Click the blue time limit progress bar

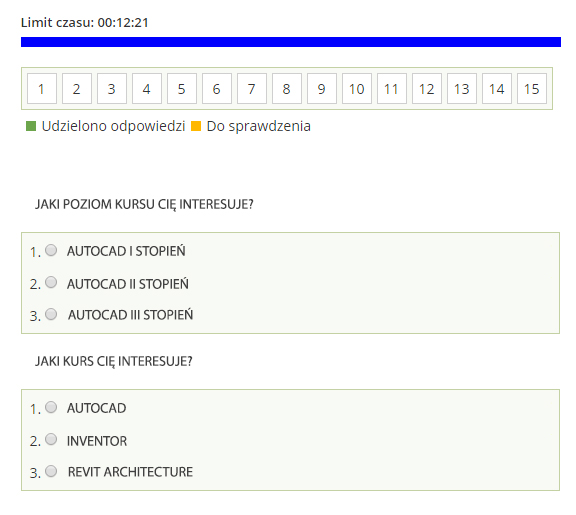[291, 42]
